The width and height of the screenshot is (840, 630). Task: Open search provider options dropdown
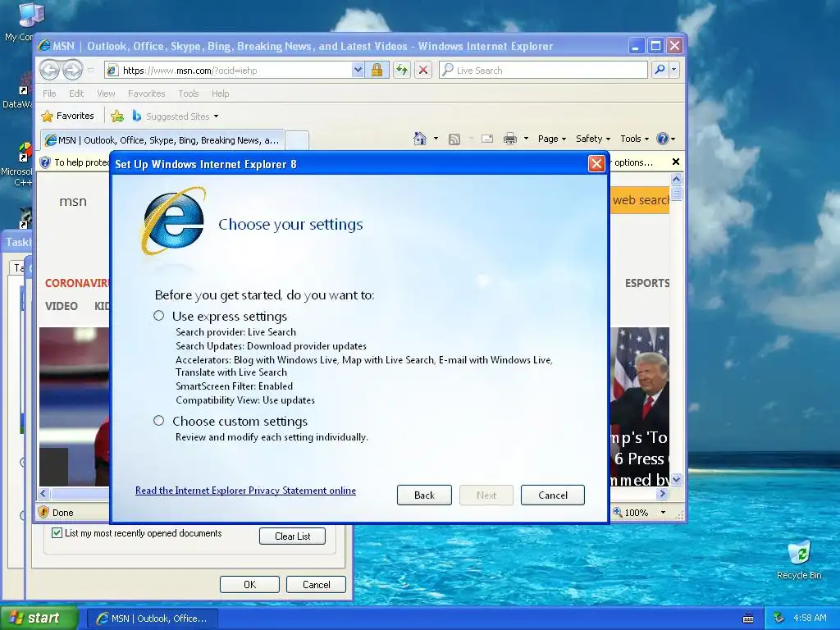pos(674,70)
